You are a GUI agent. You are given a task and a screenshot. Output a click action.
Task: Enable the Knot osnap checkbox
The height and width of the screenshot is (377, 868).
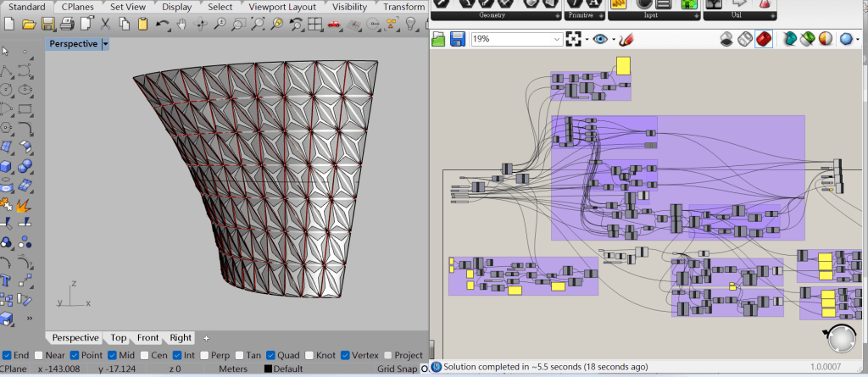point(309,356)
